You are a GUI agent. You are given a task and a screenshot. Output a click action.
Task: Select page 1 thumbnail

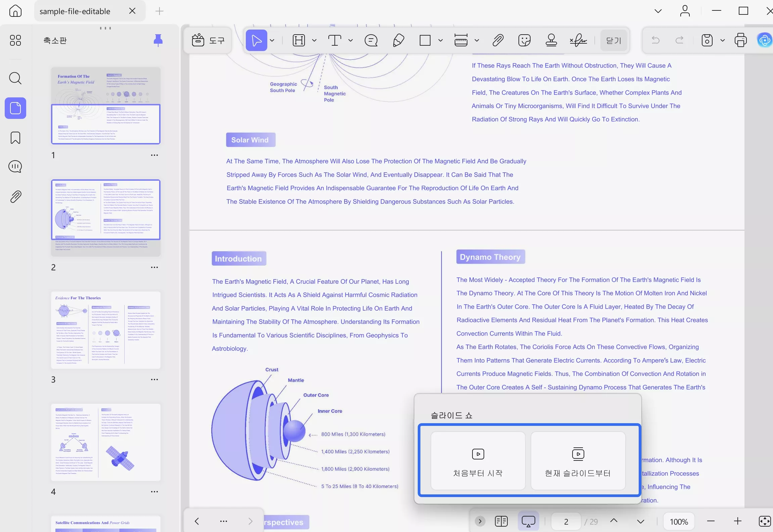(106, 105)
